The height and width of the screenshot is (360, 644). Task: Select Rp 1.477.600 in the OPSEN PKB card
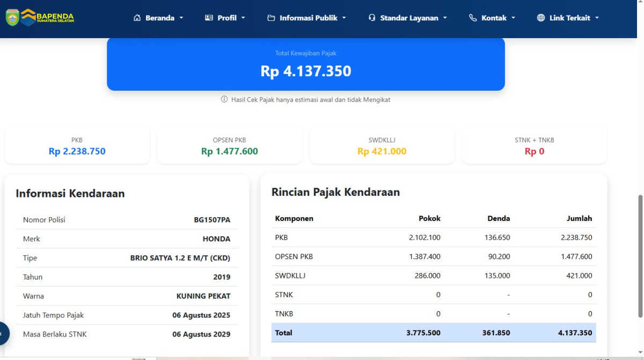click(230, 151)
